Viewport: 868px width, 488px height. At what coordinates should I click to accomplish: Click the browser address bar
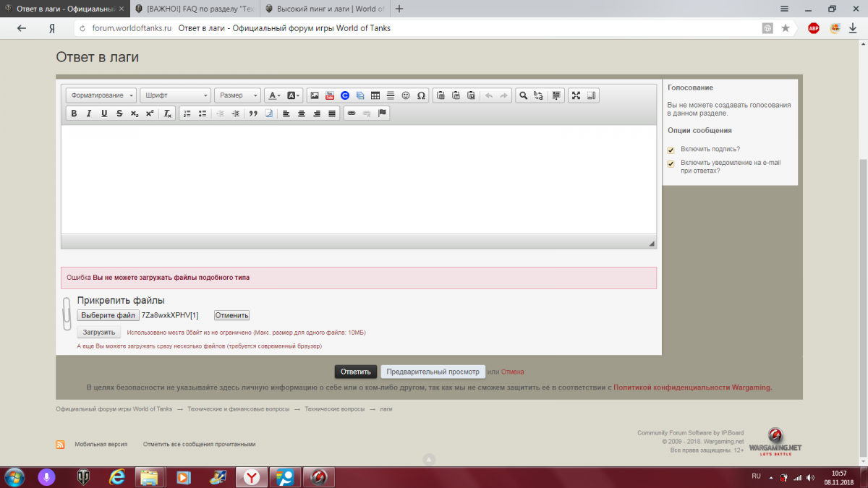point(416,28)
